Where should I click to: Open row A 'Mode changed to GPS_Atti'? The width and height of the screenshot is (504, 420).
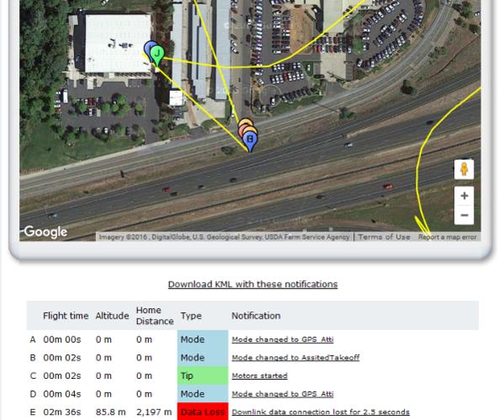283,339
